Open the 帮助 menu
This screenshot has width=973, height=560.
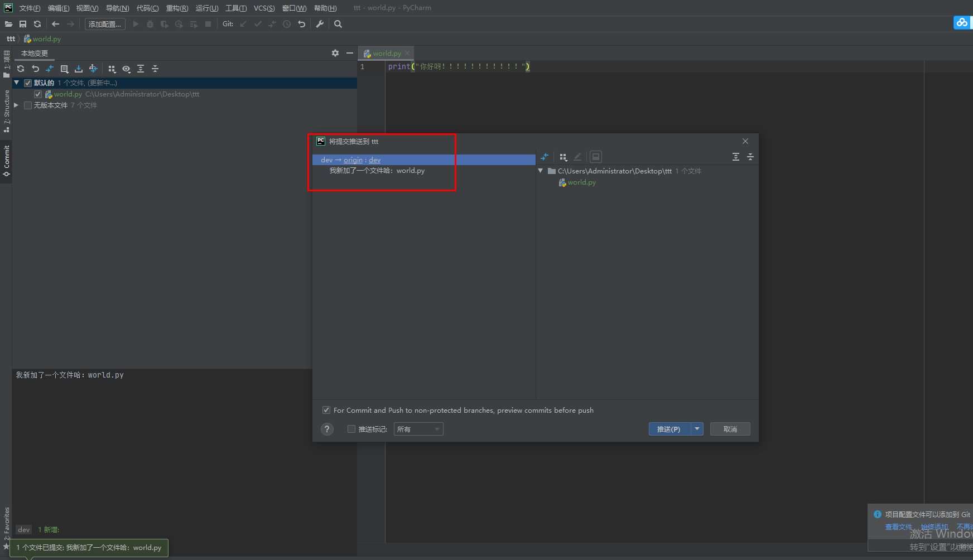click(325, 8)
